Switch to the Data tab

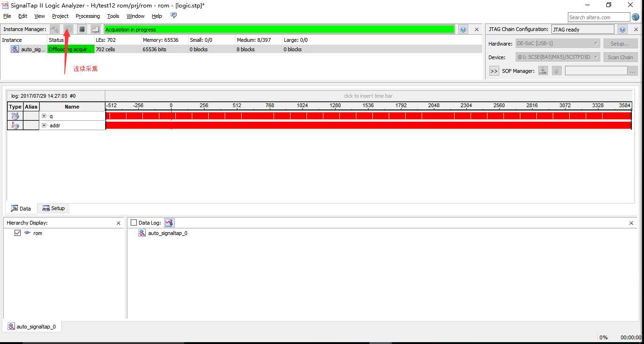21,209
